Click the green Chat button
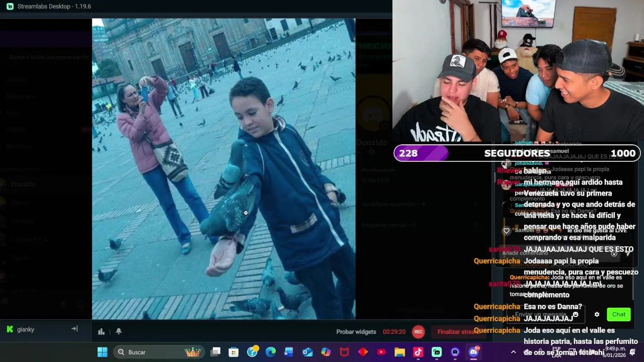This screenshot has height=362, width=644. point(619,314)
